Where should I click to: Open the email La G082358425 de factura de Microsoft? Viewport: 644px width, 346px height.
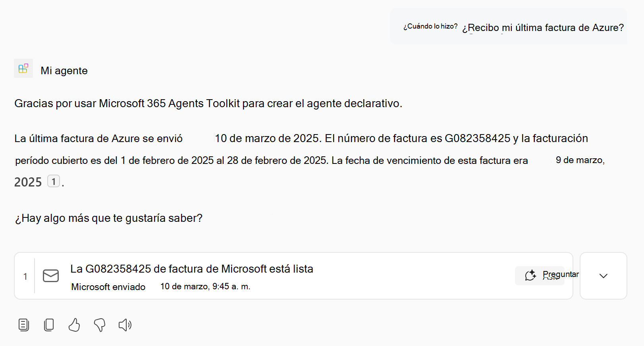(x=192, y=269)
